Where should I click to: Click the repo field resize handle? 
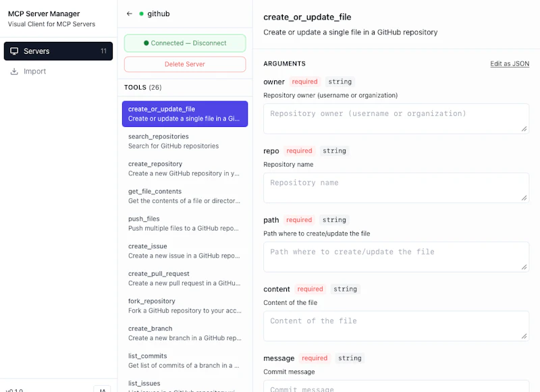[x=524, y=198]
